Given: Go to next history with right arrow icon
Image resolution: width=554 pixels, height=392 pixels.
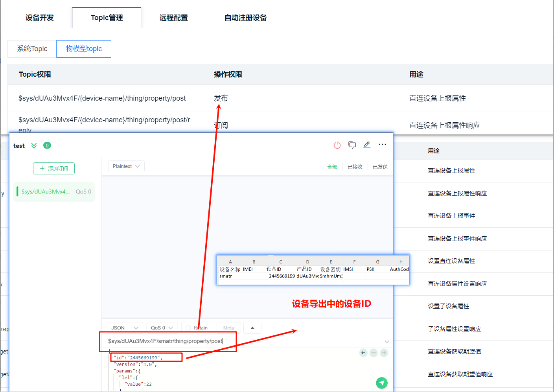Looking at the screenshot, I should (383, 353).
